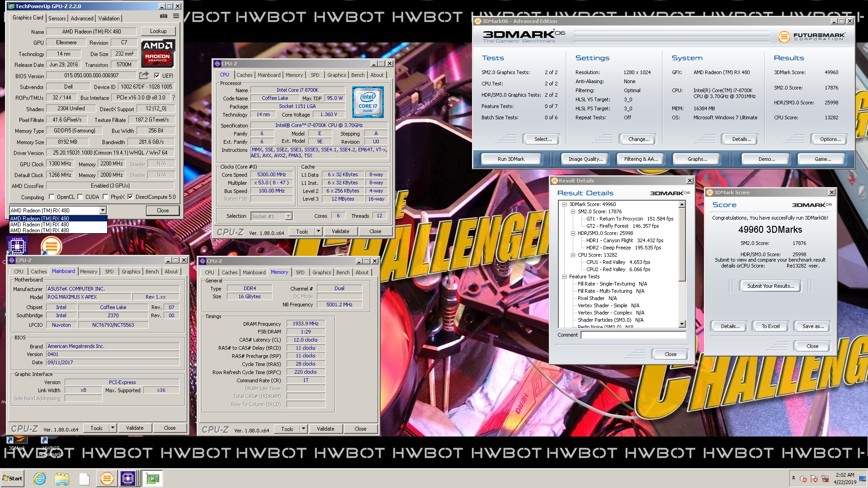This screenshot has width=868, height=488.
Task: Click Intel Core i7 logo in CPU-Z
Action: pos(368,102)
